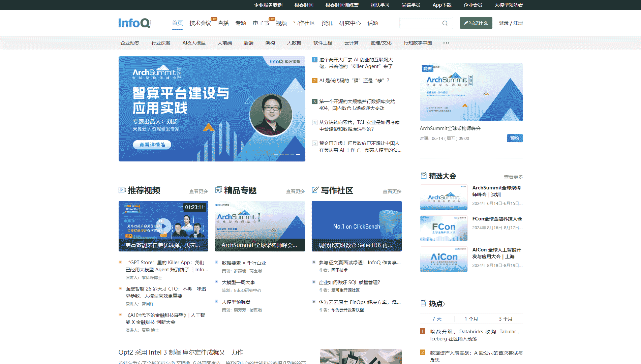641x364 pixels.
Task: Click the 热点 document icon
Action: (x=423, y=303)
